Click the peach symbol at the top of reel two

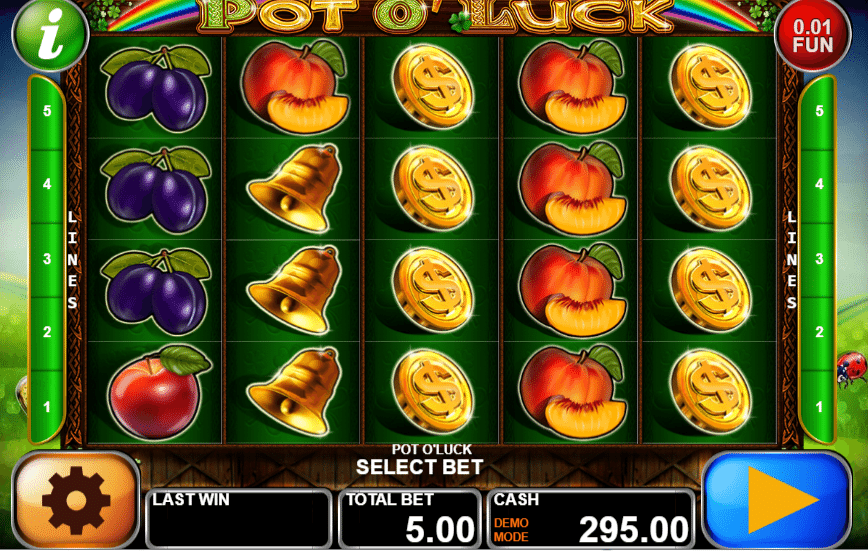point(294,86)
